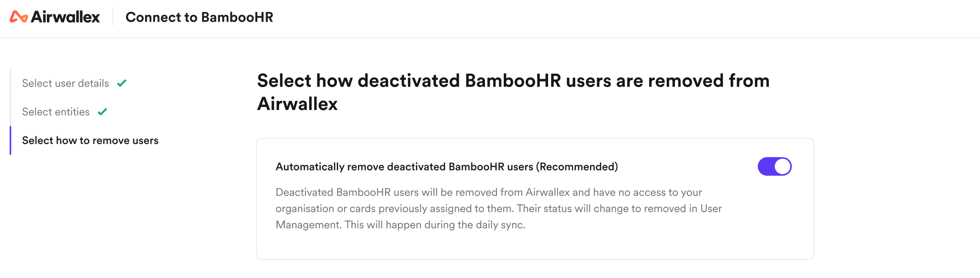Screen dimensions: 980x278
Task: Click the vertical divider beside the Airwallex logo
Action: pyautogui.click(x=113, y=17)
